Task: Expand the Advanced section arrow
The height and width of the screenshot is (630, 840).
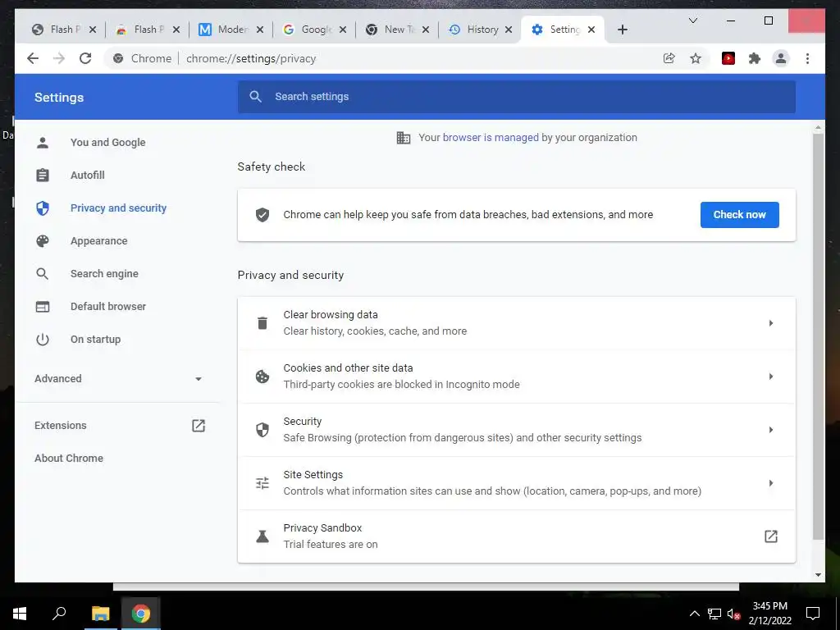Action: 199,379
